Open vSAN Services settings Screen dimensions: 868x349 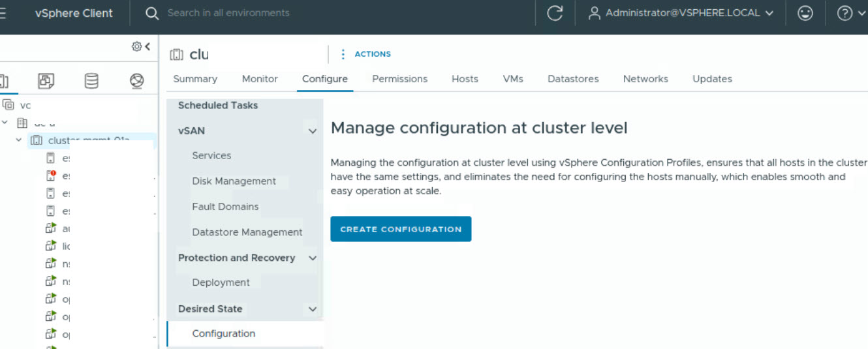coord(211,156)
